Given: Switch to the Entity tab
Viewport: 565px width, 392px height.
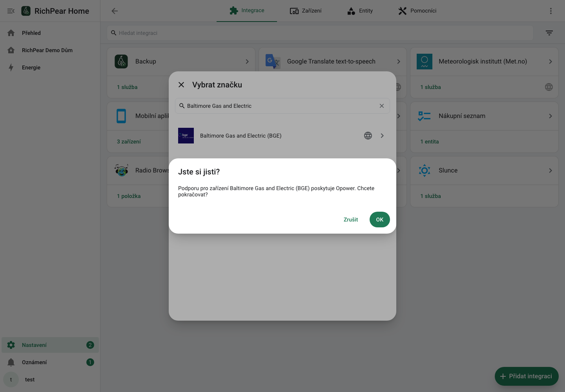Looking at the screenshot, I should pos(360,11).
